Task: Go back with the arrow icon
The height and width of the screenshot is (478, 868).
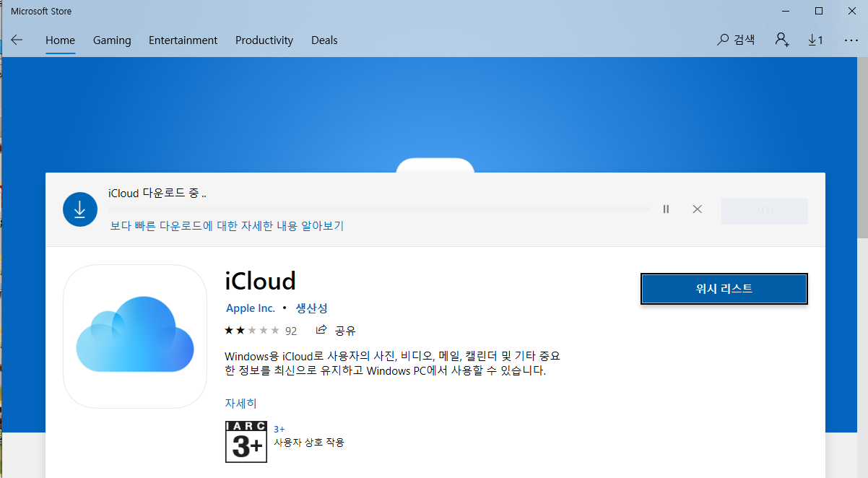Action: (17, 40)
